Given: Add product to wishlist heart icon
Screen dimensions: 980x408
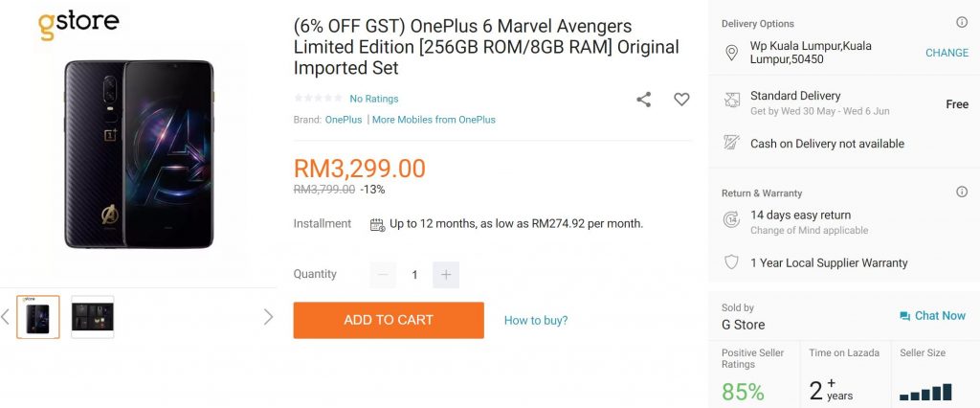Looking at the screenshot, I should pos(681,99).
